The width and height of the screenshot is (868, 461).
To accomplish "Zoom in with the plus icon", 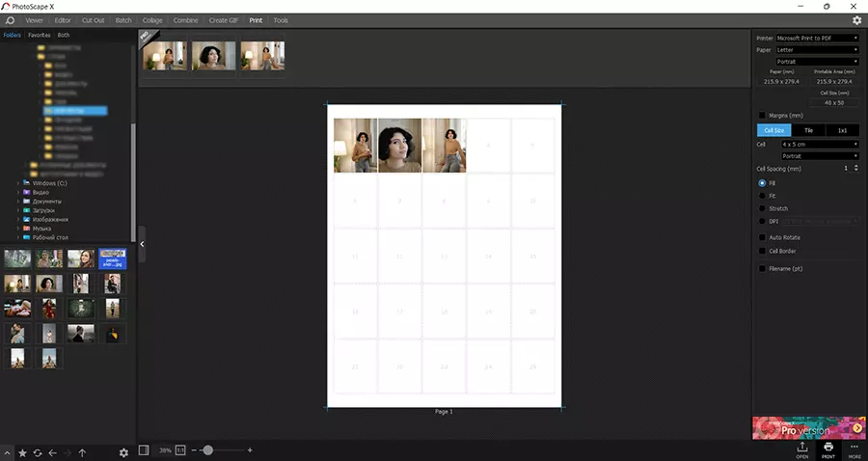I will pyautogui.click(x=250, y=450).
